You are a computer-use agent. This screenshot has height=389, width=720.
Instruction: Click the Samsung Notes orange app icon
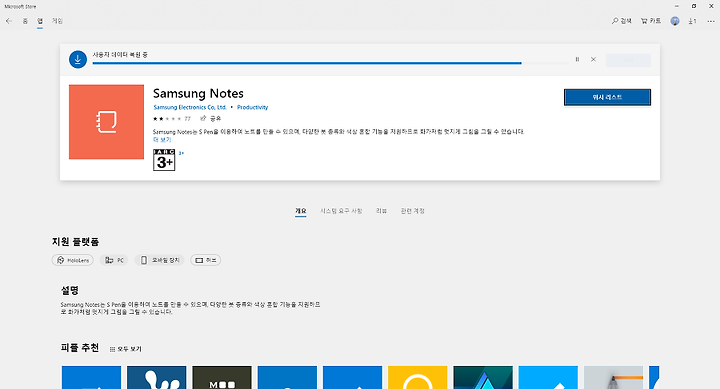(x=107, y=122)
